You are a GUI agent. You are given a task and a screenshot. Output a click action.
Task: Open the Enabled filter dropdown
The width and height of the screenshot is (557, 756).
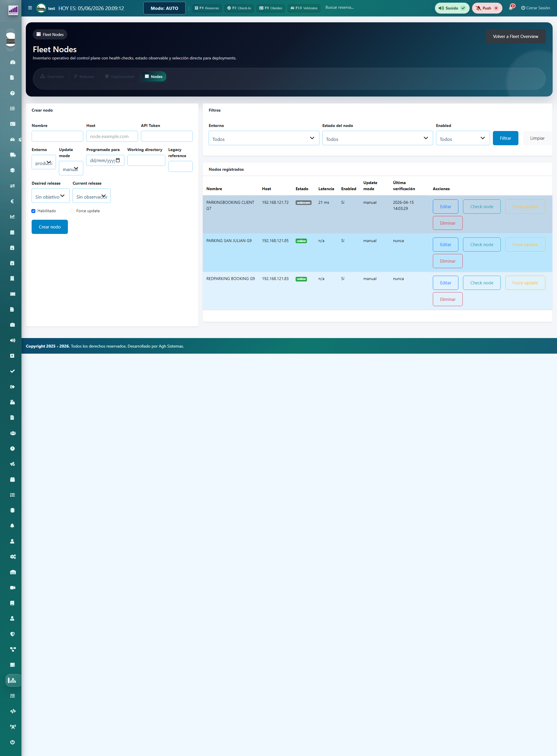tap(463, 138)
